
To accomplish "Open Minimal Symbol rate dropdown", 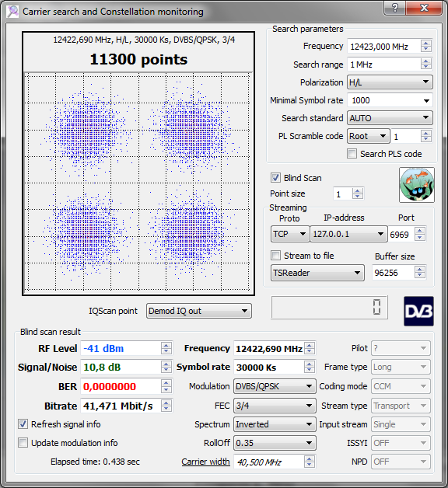I will point(390,100).
